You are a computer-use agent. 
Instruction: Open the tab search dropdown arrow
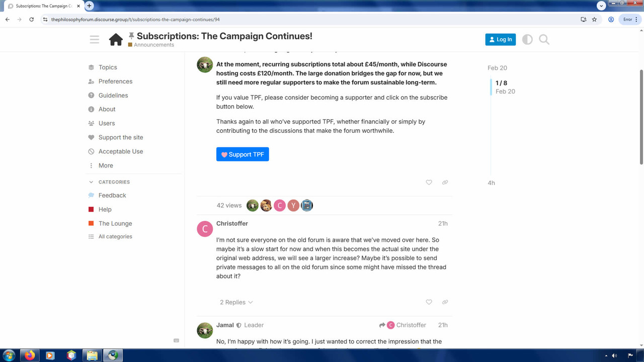click(601, 6)
